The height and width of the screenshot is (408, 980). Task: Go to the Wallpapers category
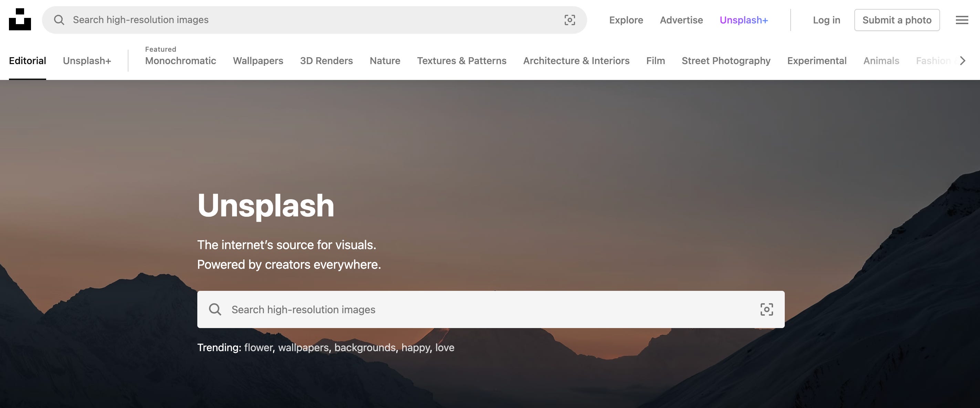[258, 61]
